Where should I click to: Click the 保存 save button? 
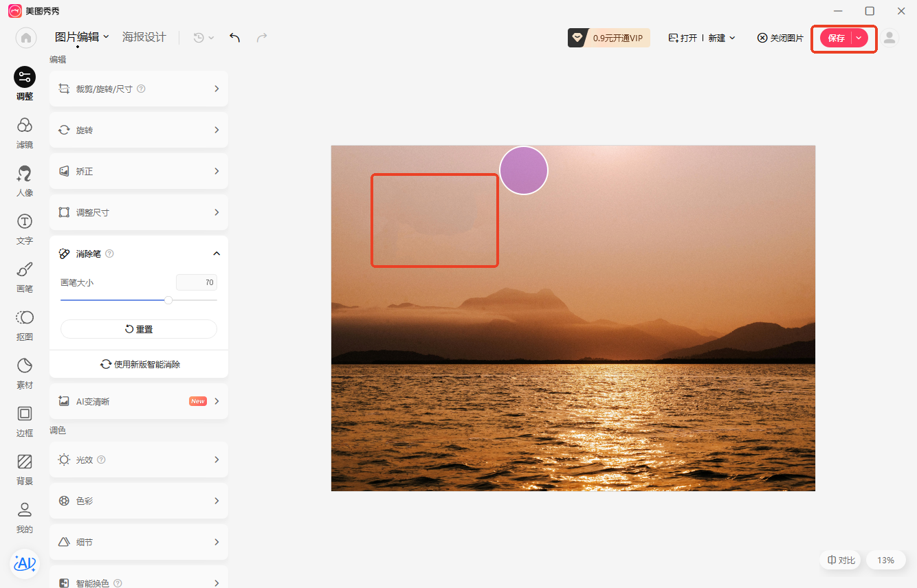pos(836,38)
